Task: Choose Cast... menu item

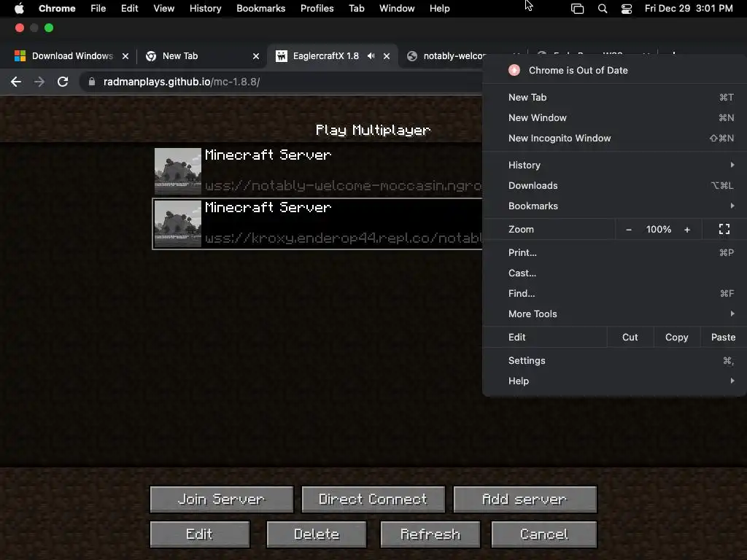Action: 614,273
